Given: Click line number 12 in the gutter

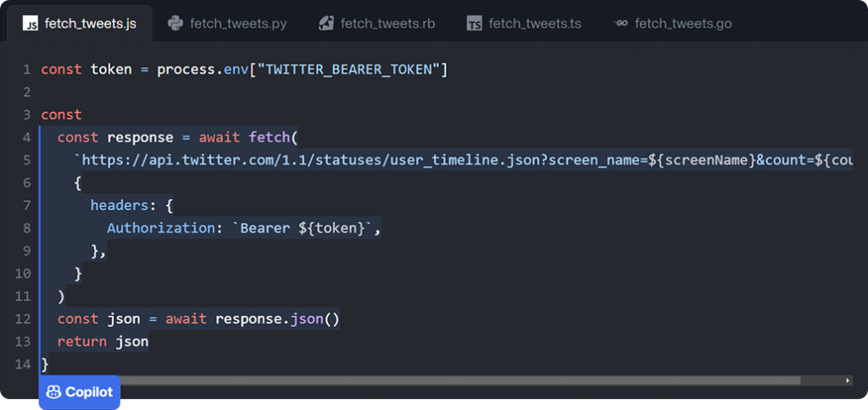Looking at the screenshot, I should [23, 319].
